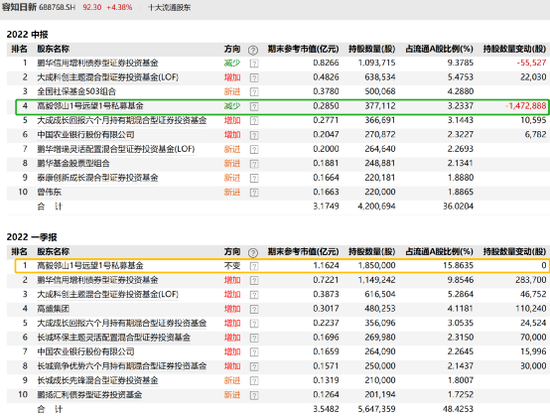The image size is (550, 416).
Task: Open 长城环保主题灵活配置混合型证券投资基金 link
Action: point(114,337)
